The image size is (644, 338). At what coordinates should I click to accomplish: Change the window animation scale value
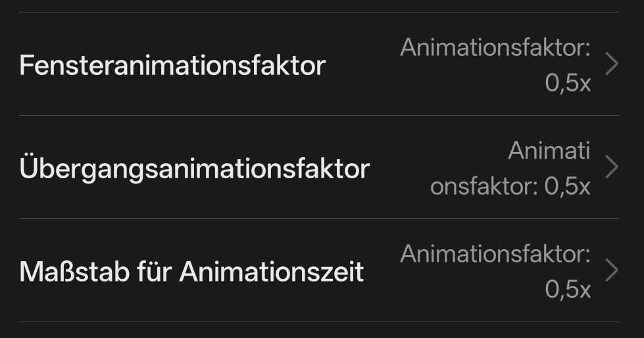click(x=495, y=65)
